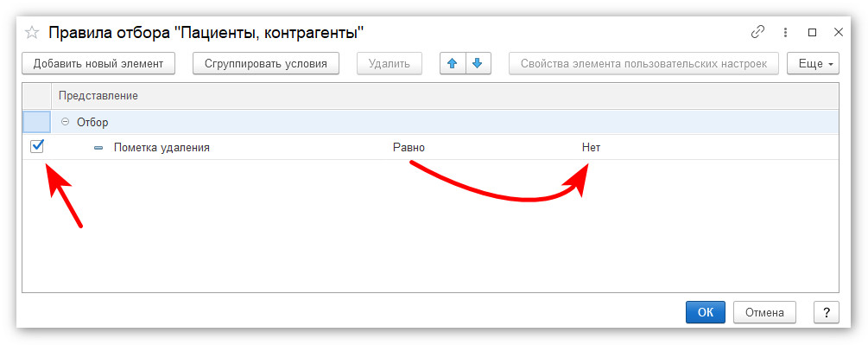This screenshot has height=345, width=868.
Task: Select the Пометка удаления field name
Action: pos(162,148)
